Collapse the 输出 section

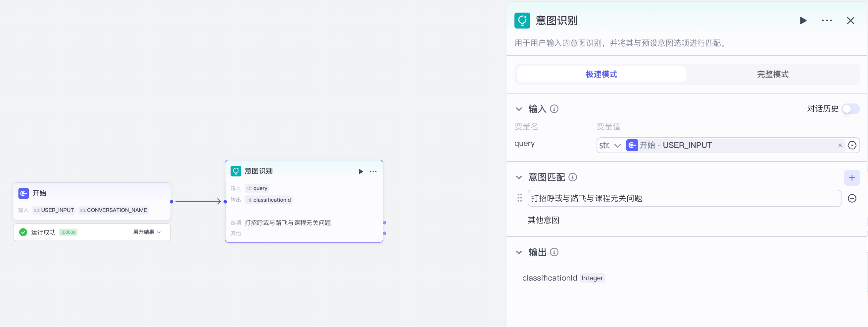(519, 252)
